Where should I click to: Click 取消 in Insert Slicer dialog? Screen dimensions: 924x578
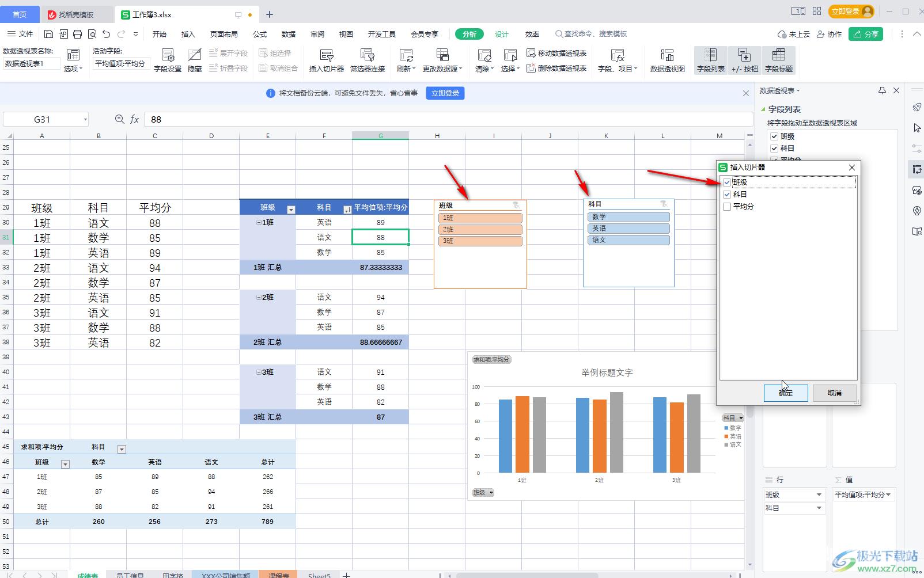click(835, 393)
